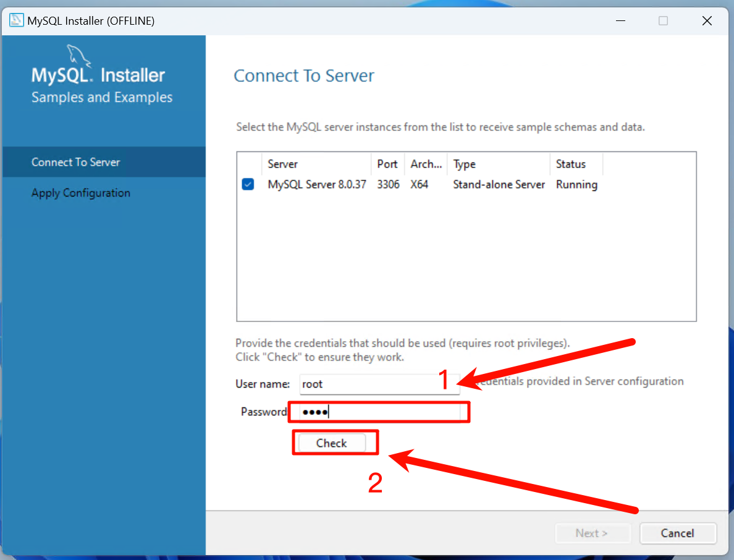Screen dimensions: 734x560
Task: Click the X64 architecture cell
Action: point(420,184)
